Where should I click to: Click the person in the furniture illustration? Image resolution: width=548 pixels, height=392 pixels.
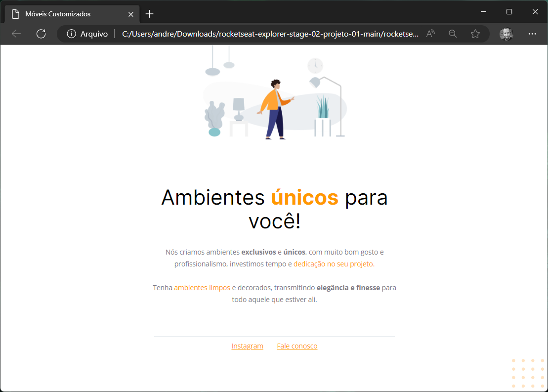275,106
